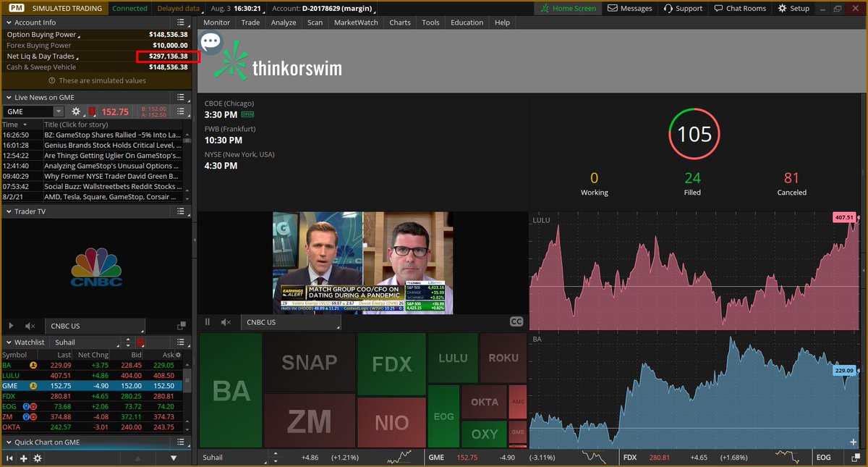Screen dimensions: 868x467
Task: Open sidebar gadgets settings gear
Action: (38, 458)
